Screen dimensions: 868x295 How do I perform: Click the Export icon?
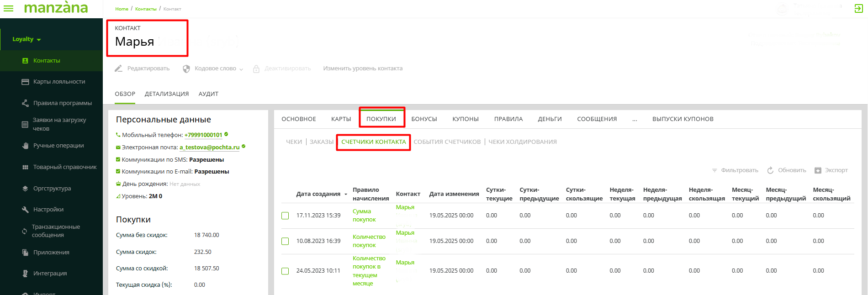tap(818, 170)
